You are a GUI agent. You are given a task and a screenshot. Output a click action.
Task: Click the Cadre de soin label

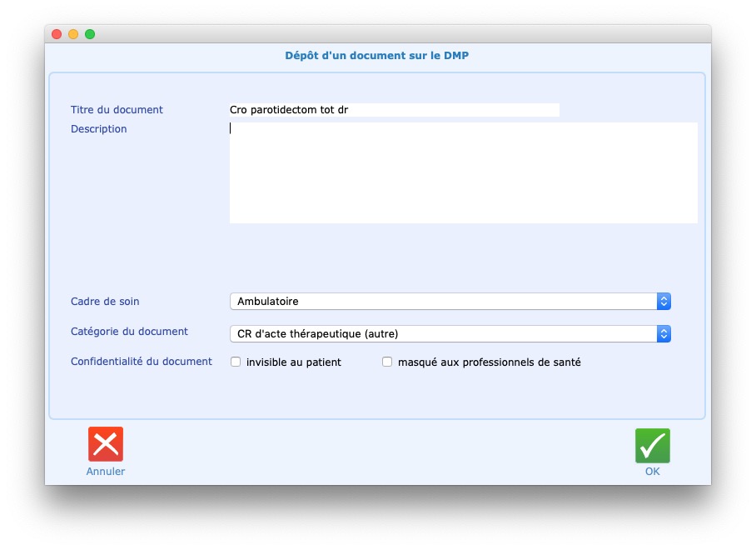pyautogui.click(x=105, y=302)
